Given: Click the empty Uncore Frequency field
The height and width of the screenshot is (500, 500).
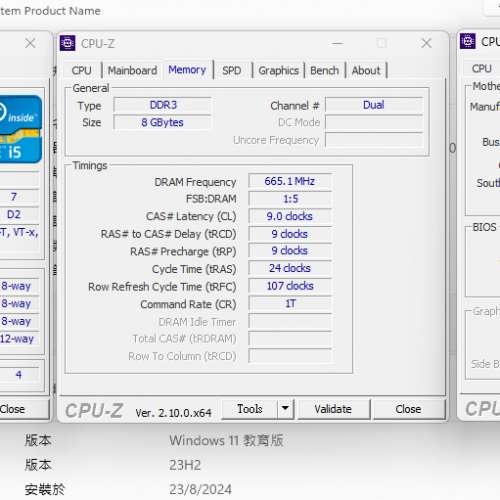Looking at the screenshot, I should point(374,140).
